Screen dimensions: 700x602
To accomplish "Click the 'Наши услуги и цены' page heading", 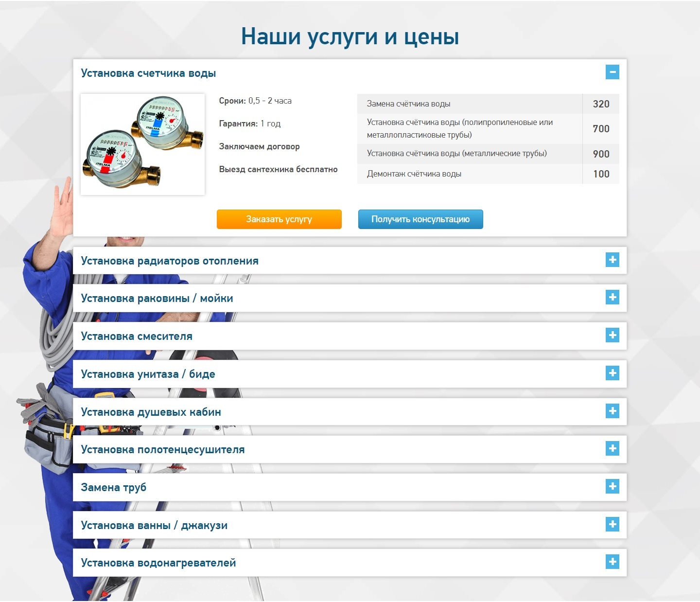I will (x=350, y=36).
